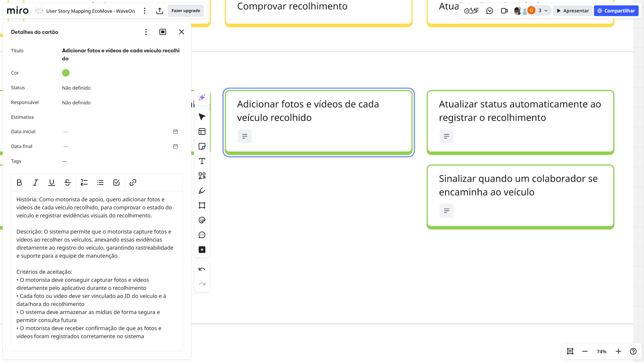Select the Sticky note tool
This screenshot has height=362, width=644.
pos(202,146)
